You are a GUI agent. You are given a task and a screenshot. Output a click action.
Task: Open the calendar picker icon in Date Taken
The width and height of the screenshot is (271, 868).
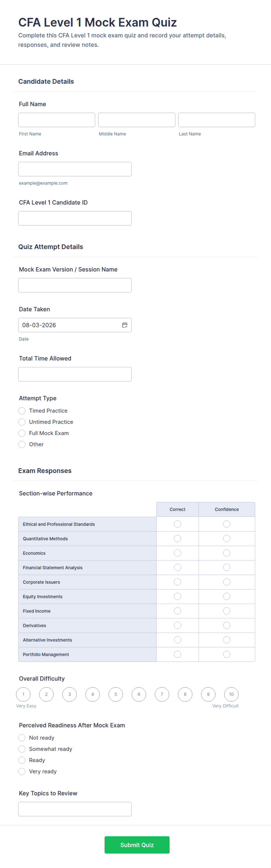(124, 325)
